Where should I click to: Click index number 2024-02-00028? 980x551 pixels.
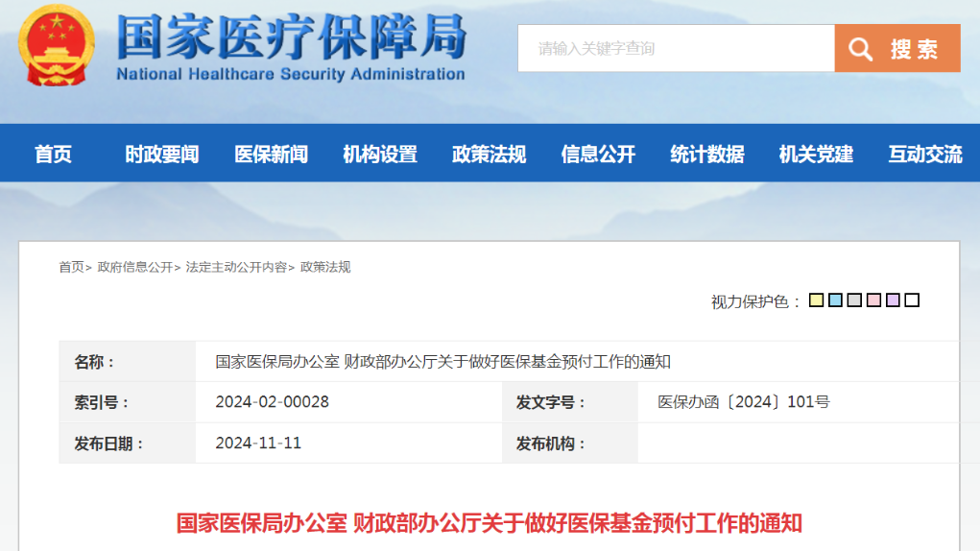[272, 401]
